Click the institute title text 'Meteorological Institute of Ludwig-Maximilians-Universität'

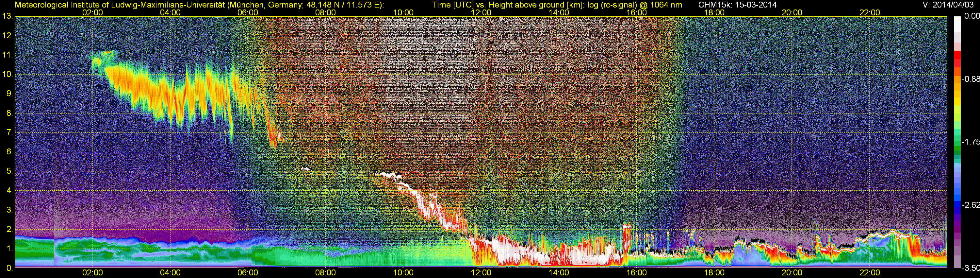pos(121,5)
